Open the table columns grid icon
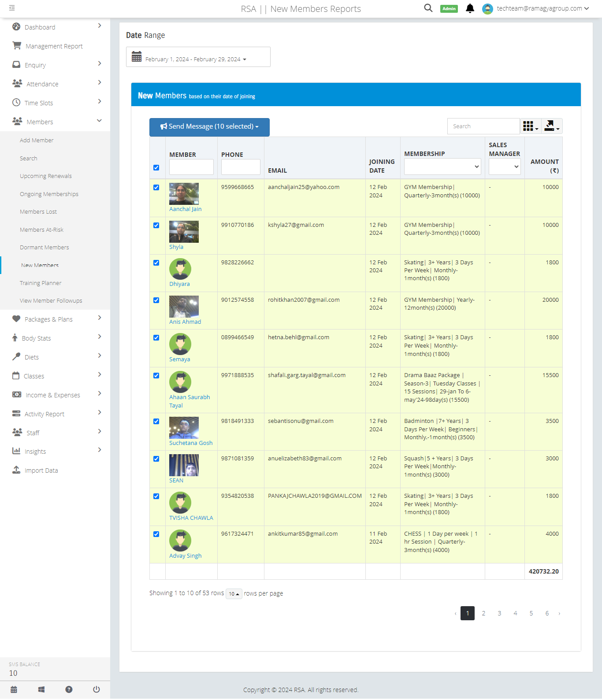The width and height of the screenshot is (602, 700). 530,126
